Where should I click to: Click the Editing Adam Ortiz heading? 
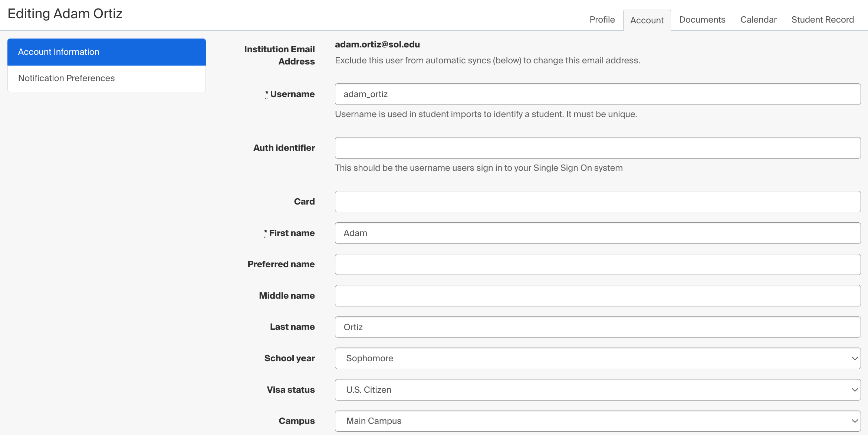point(65,14)
